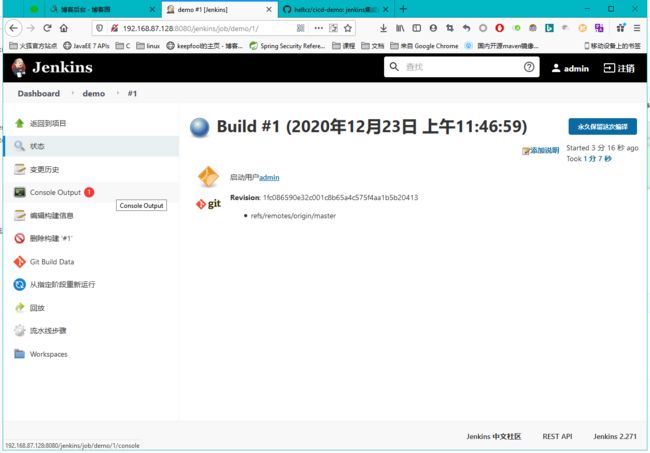Reload the page with the refresh icon
This screenshot has height=453, width=650.
click(x=47, y=28)
